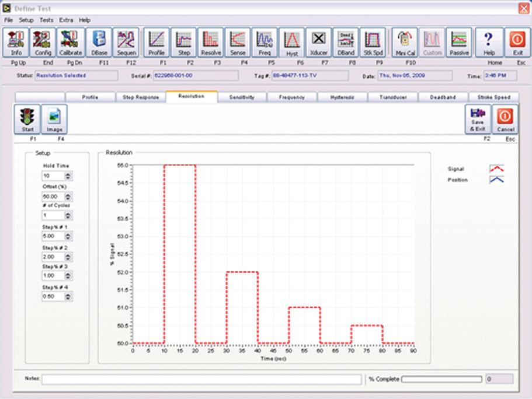The height and width of the screenshot is (399, 532).
Task: Select the Xducer test icon
Action: pos(319,43)
